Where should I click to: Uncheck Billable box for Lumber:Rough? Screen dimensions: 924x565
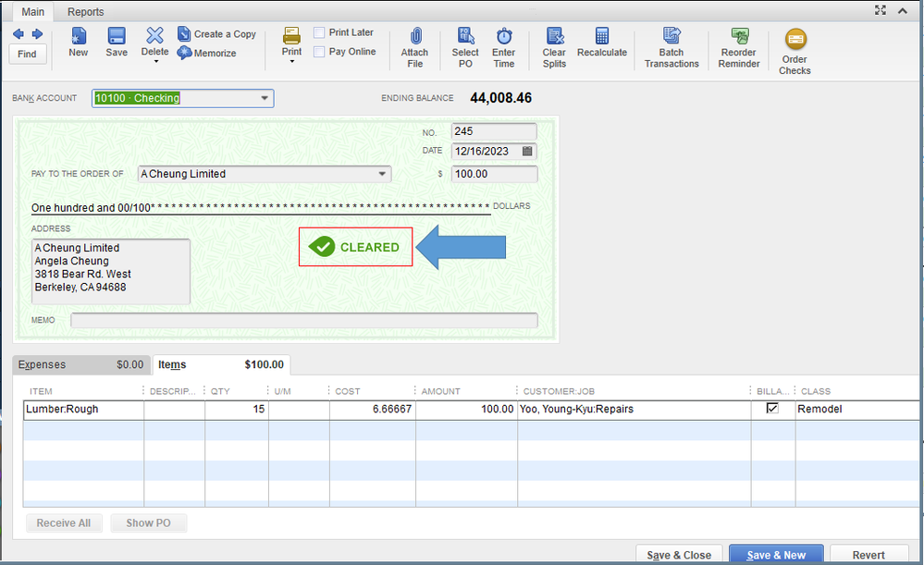[x=772, y=408]
